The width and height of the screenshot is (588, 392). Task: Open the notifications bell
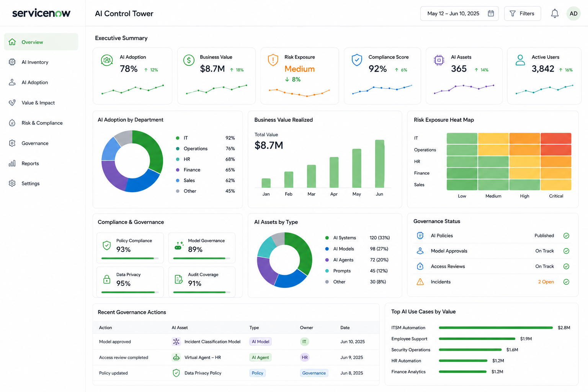tap(555, 13)
